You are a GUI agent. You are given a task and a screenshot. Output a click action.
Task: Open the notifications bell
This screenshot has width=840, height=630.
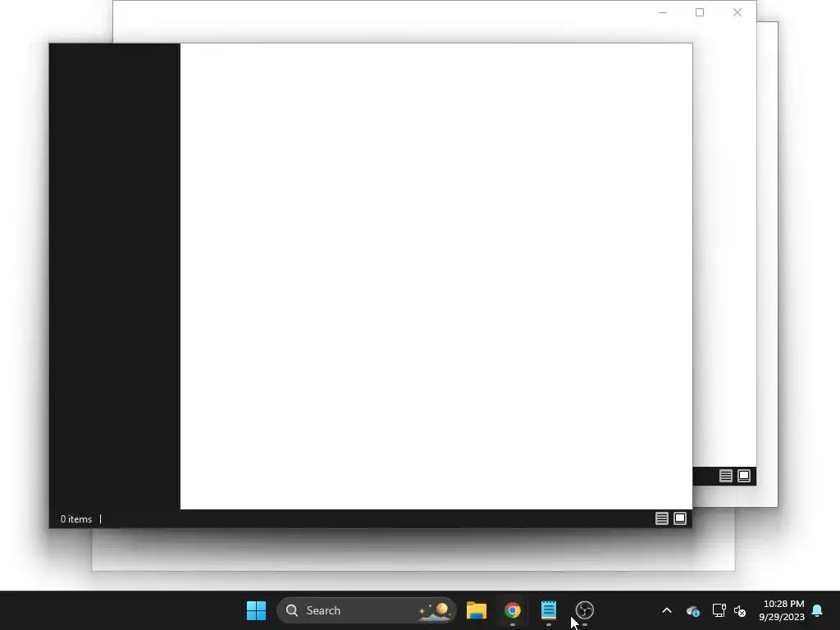click(818, 610)
